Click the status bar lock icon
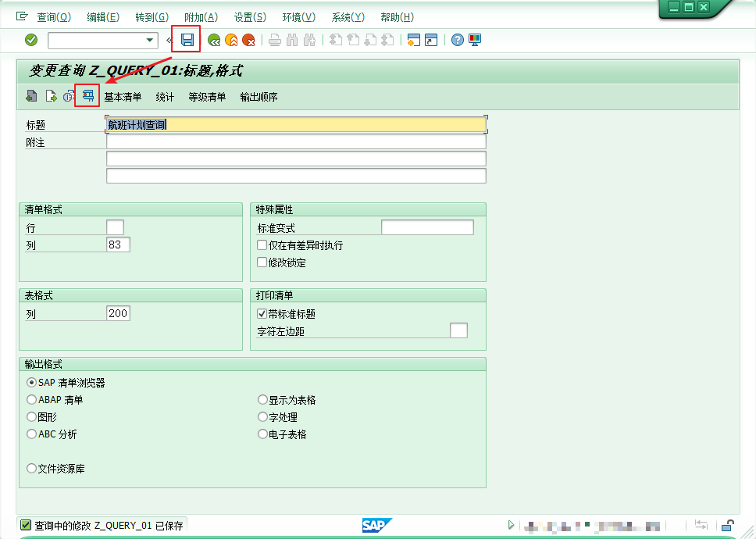This screenshot has width=756, height=539. (x=728, y=525)
